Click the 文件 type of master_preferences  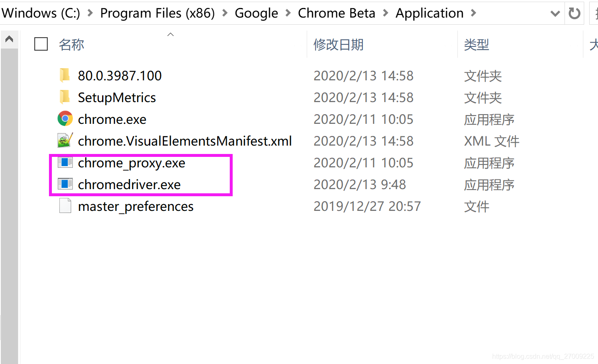tap(477, 206)
